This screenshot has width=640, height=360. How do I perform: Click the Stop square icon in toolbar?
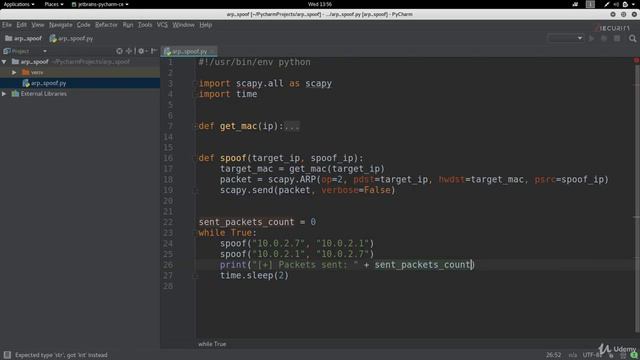(x=617, y=38)
